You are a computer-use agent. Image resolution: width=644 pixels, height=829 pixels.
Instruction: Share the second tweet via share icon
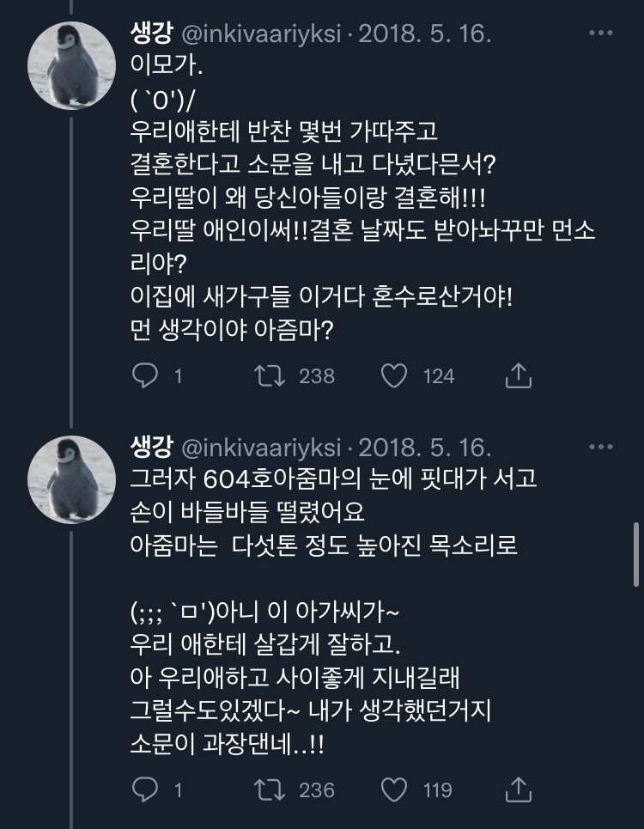pos(519,789)
